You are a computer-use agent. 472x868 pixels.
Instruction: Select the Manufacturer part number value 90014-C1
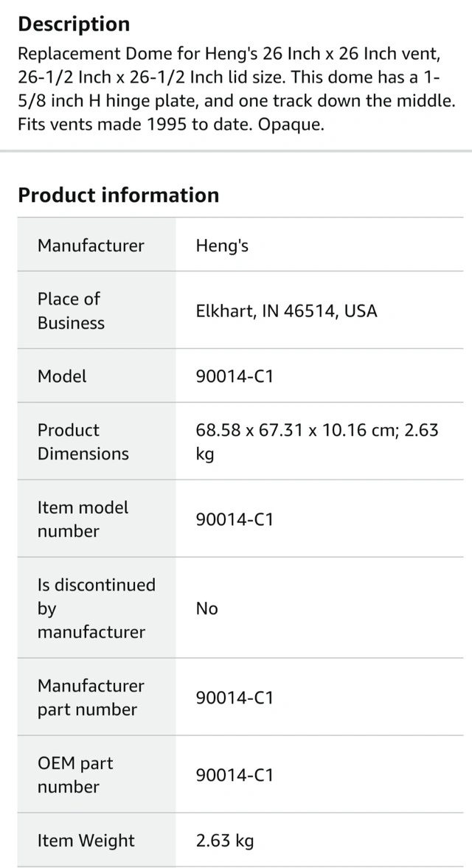tap(235, 698)
